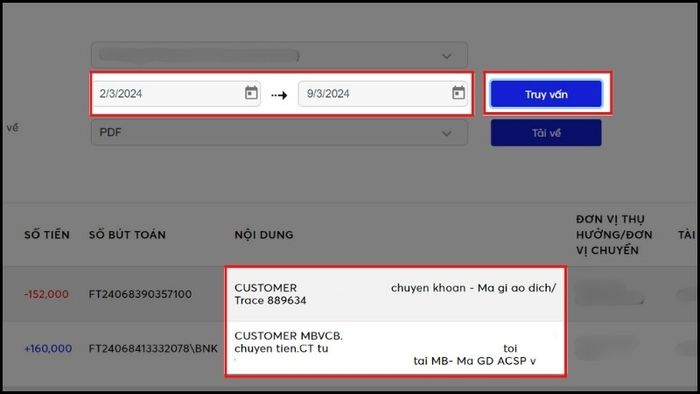Screen dimensions: 700x394
Task: Click entry number FT24068413332078\BNK
Action: coord(153,348)
